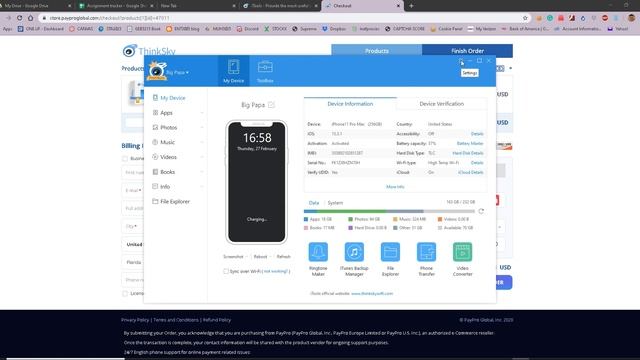Image resolution: width=640 pixels, height=360 pixels.
Task: Open Accessibility Details link
Action: coord(477,134)
